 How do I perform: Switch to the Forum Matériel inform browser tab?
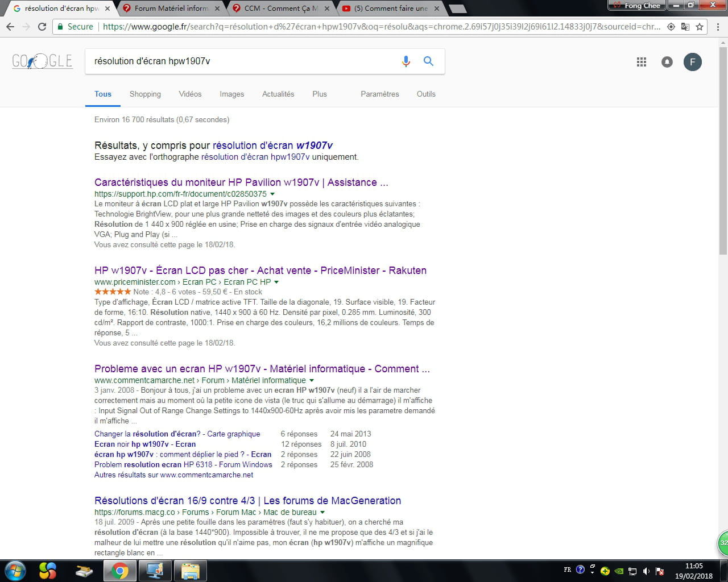[x=172, y=9]
